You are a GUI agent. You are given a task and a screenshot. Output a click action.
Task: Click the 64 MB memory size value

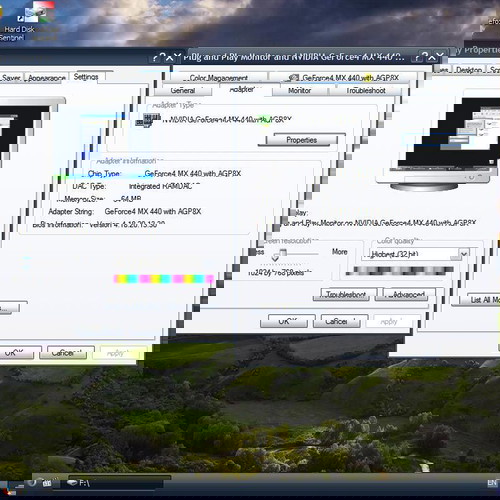127,199
